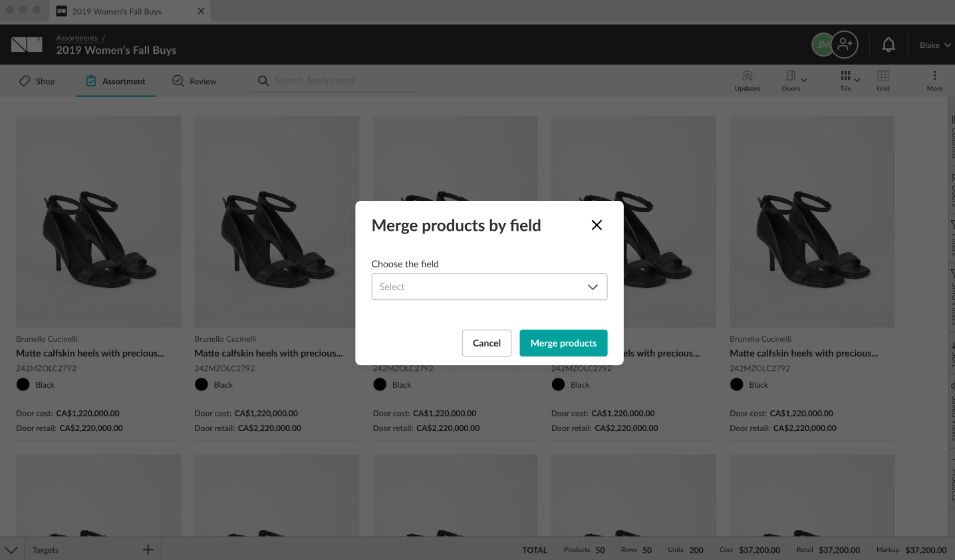Expand the Blake account menu
Image resolution: width=955 pixels, height=560 pixels.
tap(935, 45)
